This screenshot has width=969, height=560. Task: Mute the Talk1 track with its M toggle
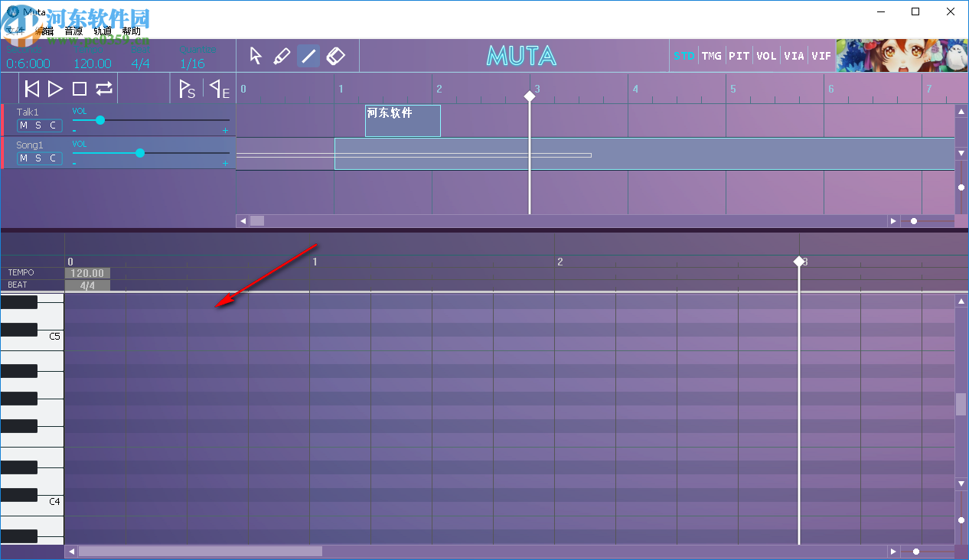(24, 125)
